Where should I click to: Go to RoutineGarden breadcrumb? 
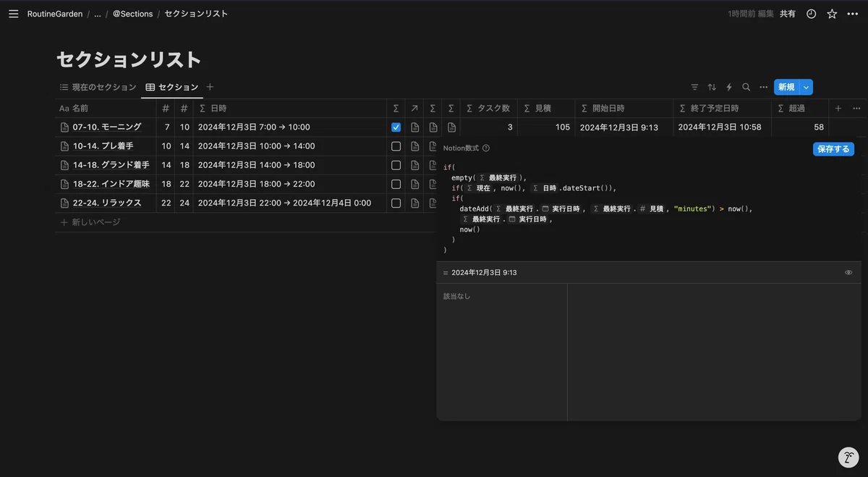click(54, 14)
